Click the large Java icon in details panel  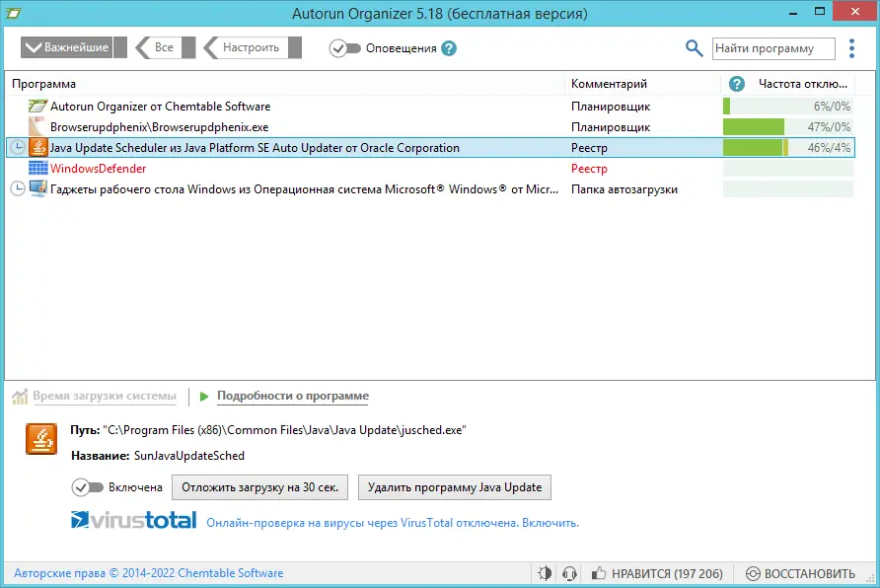coord(41,439)
